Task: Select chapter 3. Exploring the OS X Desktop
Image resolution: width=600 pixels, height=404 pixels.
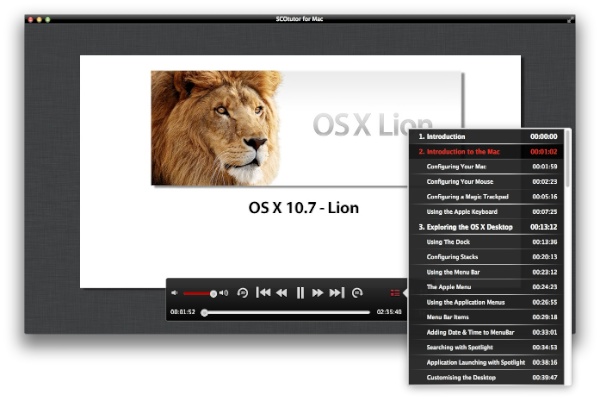Action: click(x=488, y=227)
